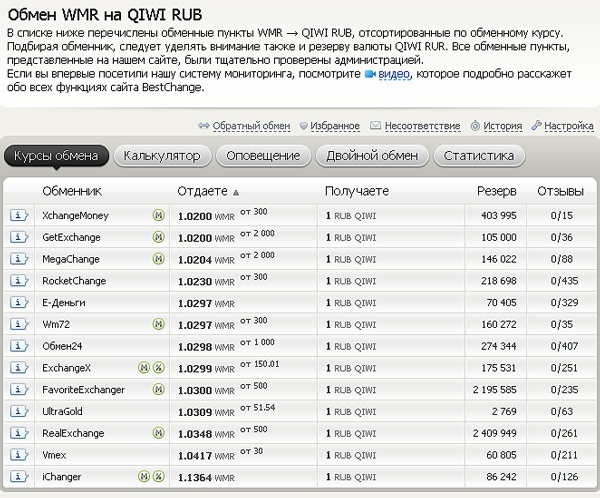Open the Обратный обмен link

pyautogui.click(x=251, y=126)
